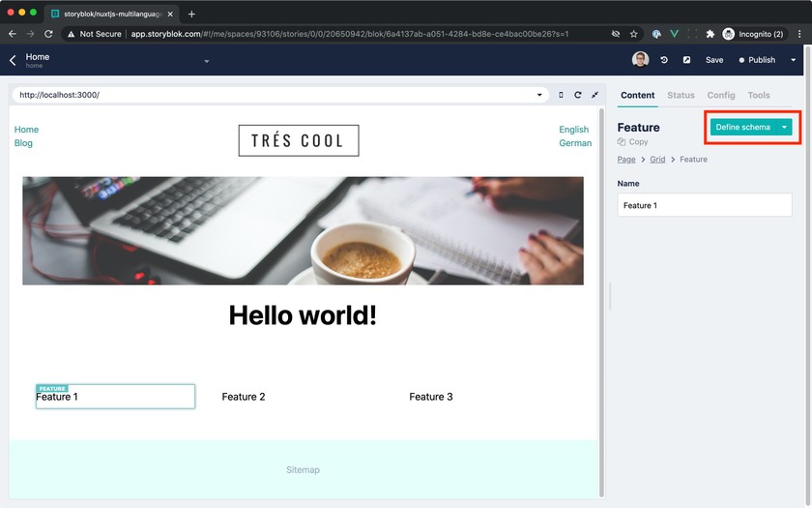
Task: Click the Save button
Action: [x=714, y=60]
